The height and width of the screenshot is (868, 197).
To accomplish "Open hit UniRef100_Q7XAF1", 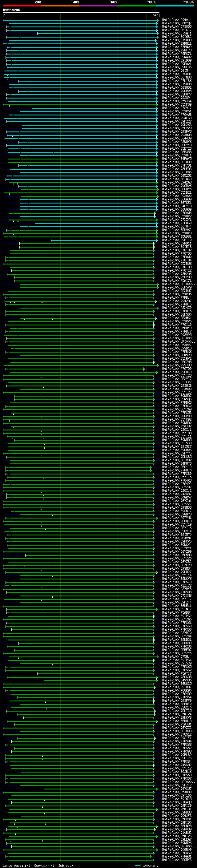I will pos(177,33).
